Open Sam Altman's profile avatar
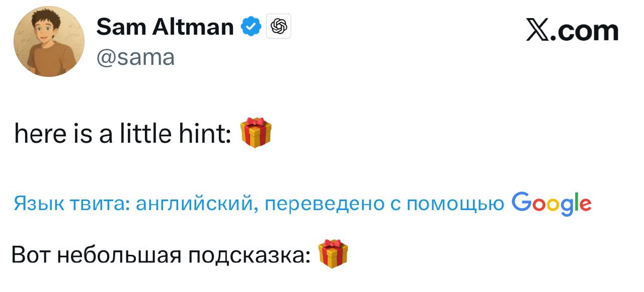 click(49, 42)
